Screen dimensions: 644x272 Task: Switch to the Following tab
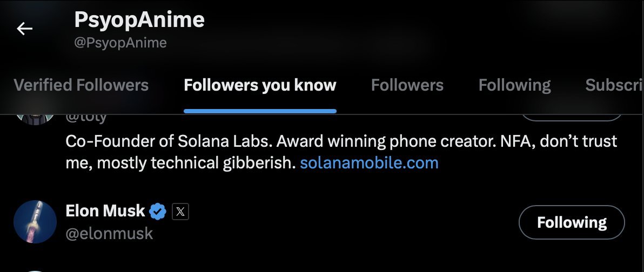pyautogui.click(x=514, y=85)
